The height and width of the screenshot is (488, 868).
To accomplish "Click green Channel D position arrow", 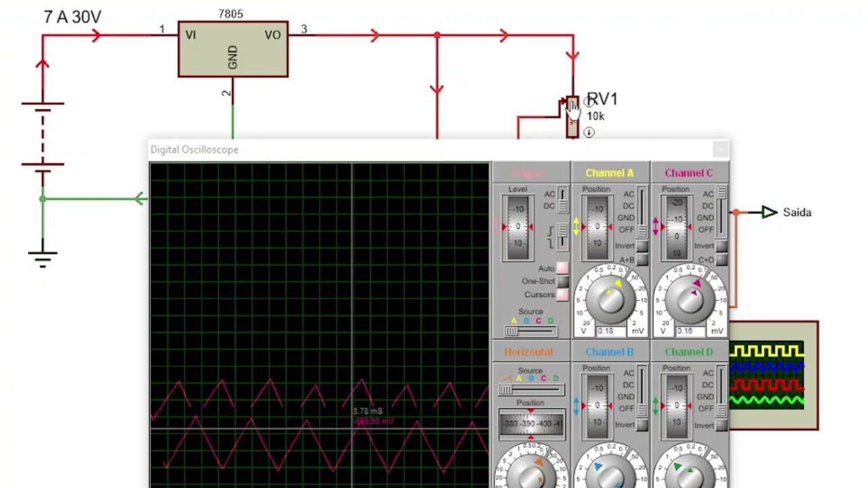I will pos(656,406).
